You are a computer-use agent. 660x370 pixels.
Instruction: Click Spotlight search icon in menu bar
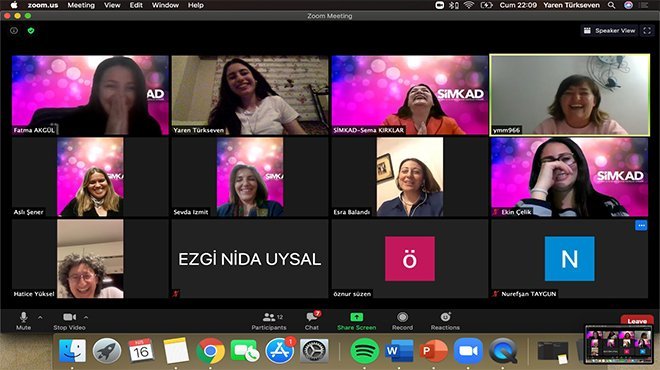coord(612,5)
